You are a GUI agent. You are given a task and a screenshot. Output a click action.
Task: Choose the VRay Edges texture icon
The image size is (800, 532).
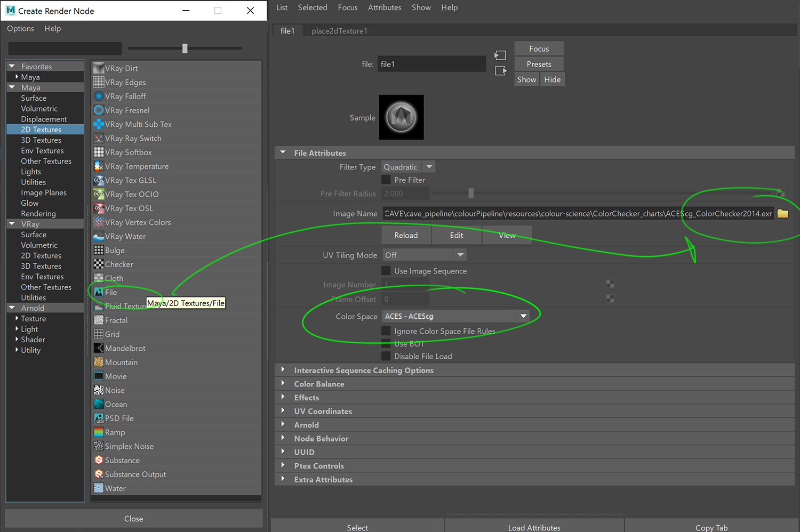click(99, 82)
